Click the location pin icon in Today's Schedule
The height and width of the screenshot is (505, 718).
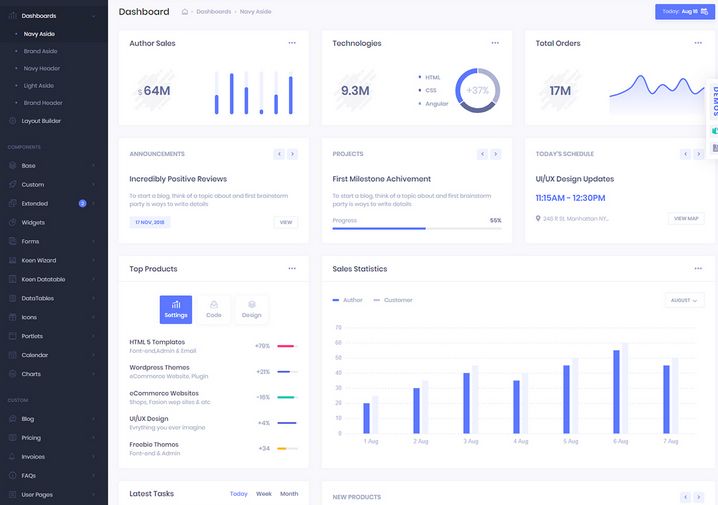[x=538, y=218]
